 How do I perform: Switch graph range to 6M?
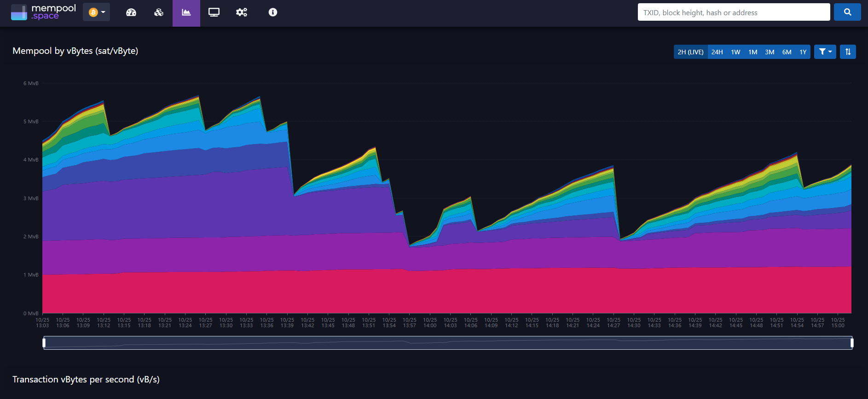(787, 52)
